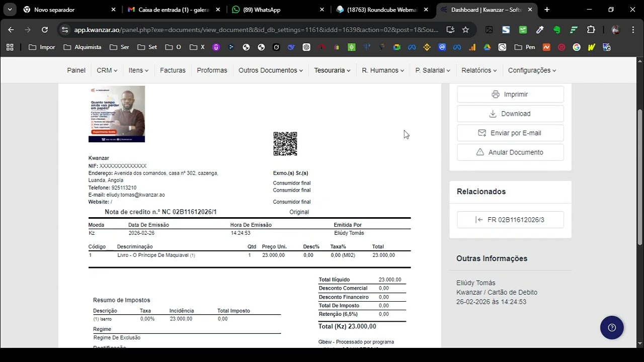Click the install app icon in address bar
Screen dimensions: 644x362
click(450, 30)
